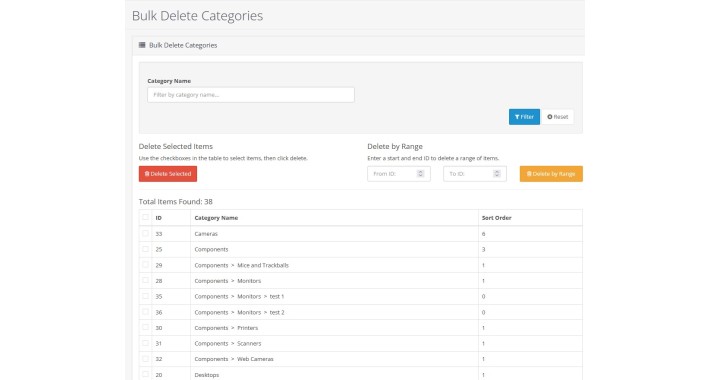710x380 pixels.
Task: Click the orange Delete by Range button
Action: pos(551,174)
